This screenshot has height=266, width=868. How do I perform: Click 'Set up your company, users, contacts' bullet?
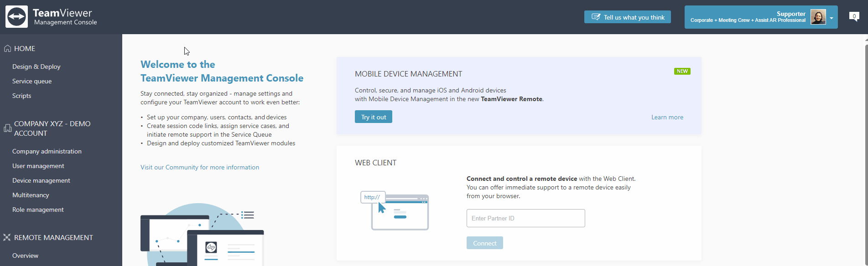point(217,117)
